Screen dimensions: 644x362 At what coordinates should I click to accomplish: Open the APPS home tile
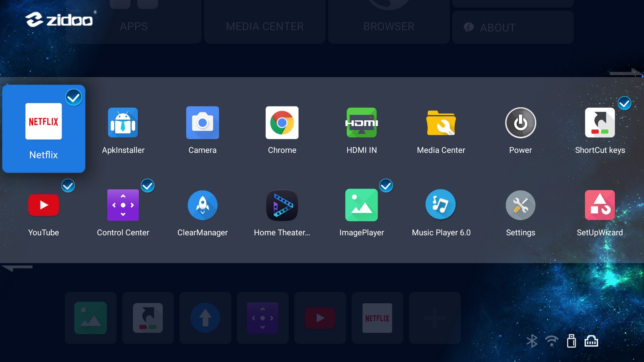(134, 22)
